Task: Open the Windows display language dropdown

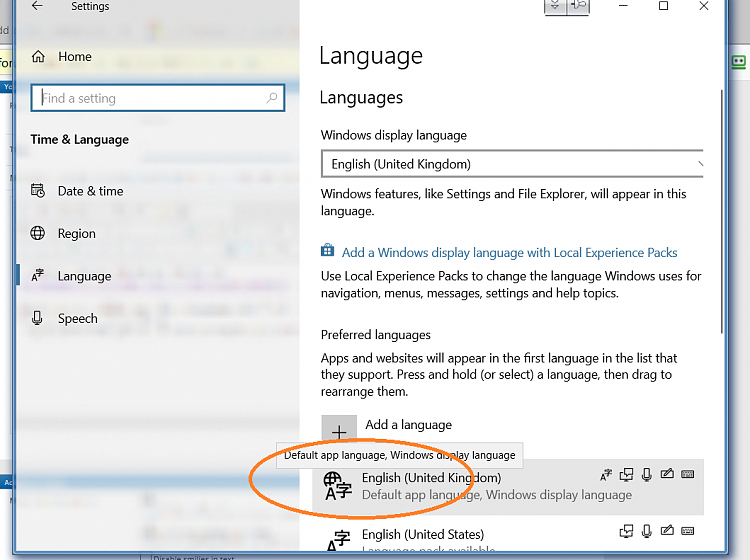Action: tap(512, 164)
